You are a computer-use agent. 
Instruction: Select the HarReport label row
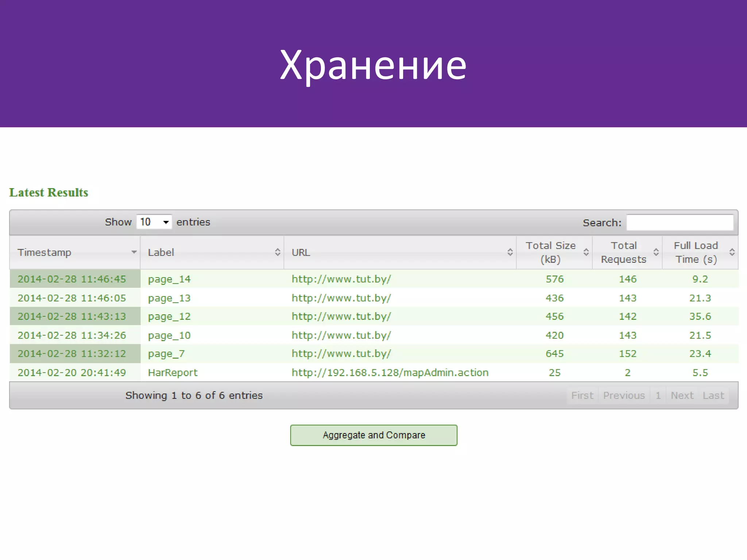point(173,373)
